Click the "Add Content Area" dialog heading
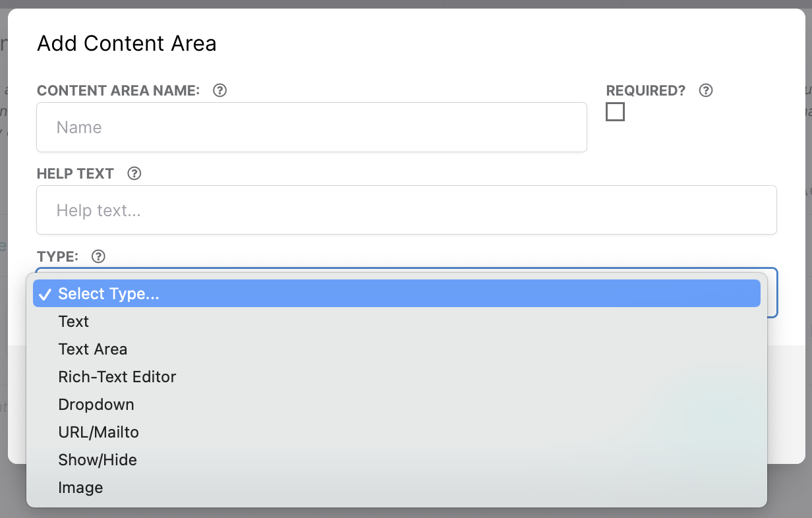The image size is (812, 518). click(x=127, y=43)
